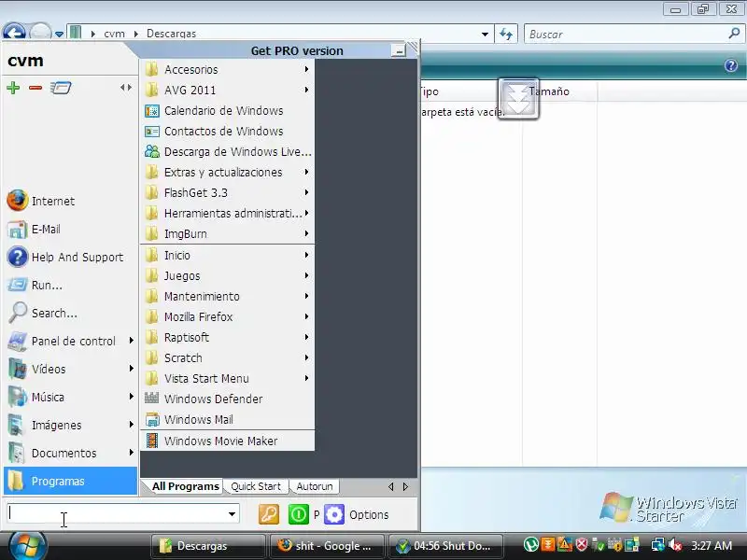This screenshot has width=747, height=560.
Task: Open Vídeos submenu
Action: 71,369
